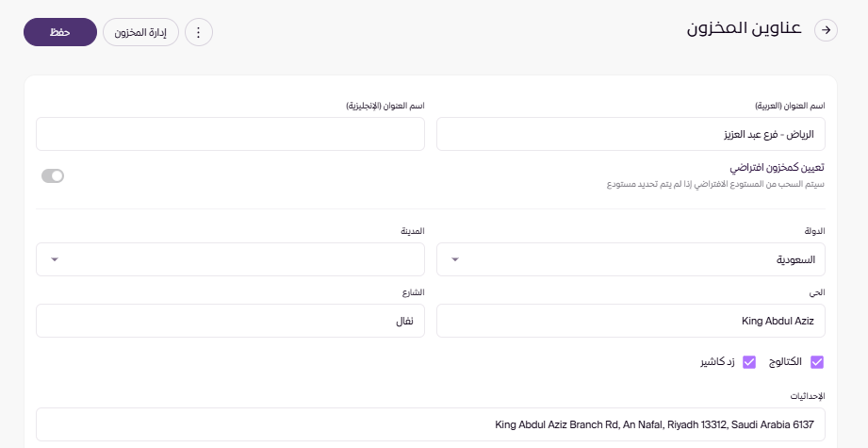Click the عناوين المخزون page title

click(x=744, y=29)
